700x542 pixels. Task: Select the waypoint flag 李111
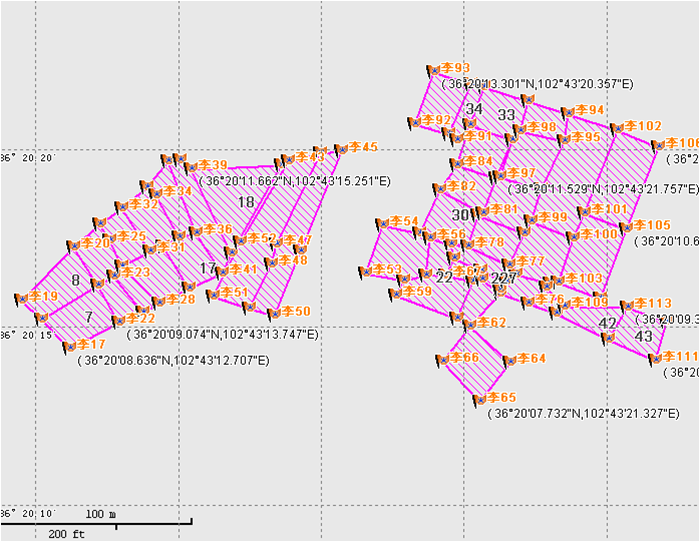click(x=656, y=358)
